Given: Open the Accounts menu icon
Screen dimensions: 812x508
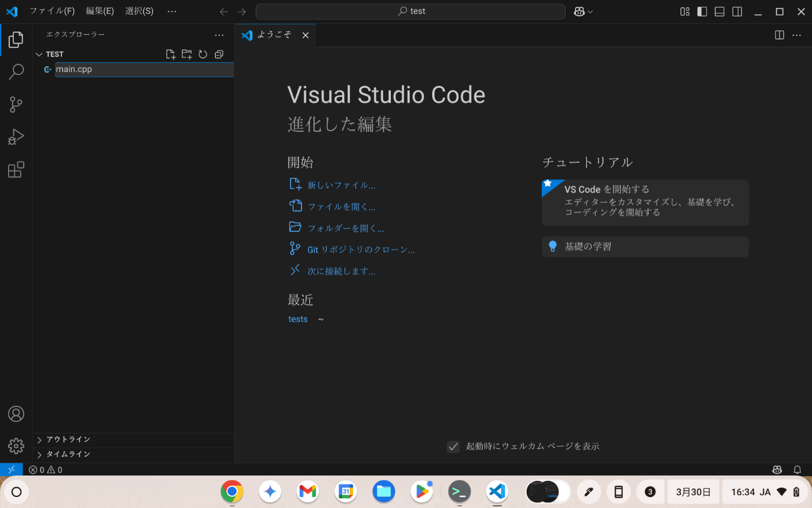Looking at the screenshot, I should click(x=16, y=414).
